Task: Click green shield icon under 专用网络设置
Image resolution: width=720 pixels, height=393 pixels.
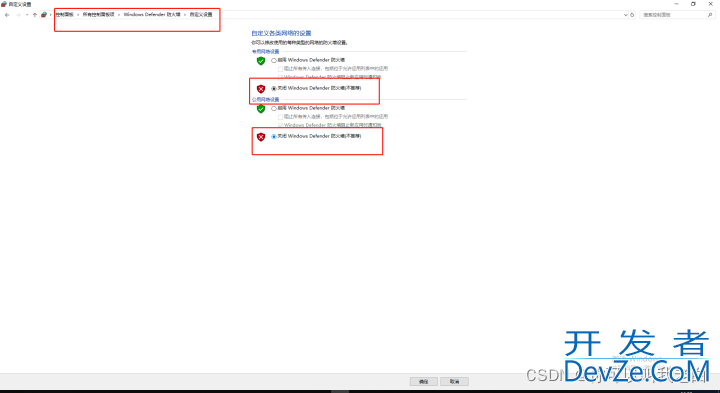Action: [261, 61]
